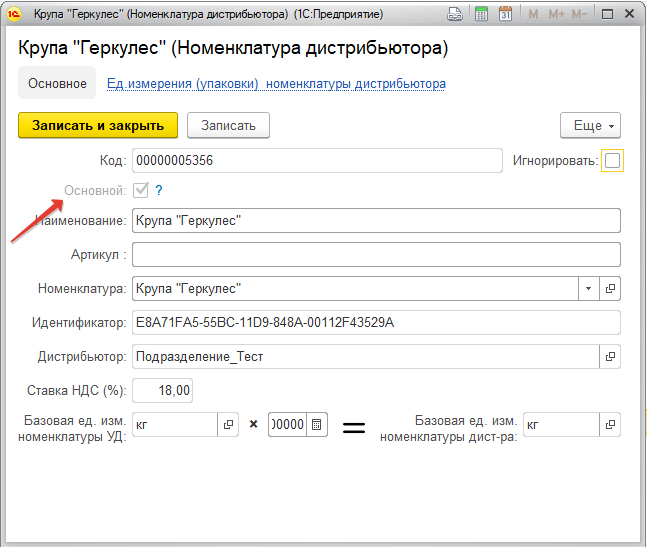Switch to the Основное tab

pyautogui.click(x=57, y=83)
